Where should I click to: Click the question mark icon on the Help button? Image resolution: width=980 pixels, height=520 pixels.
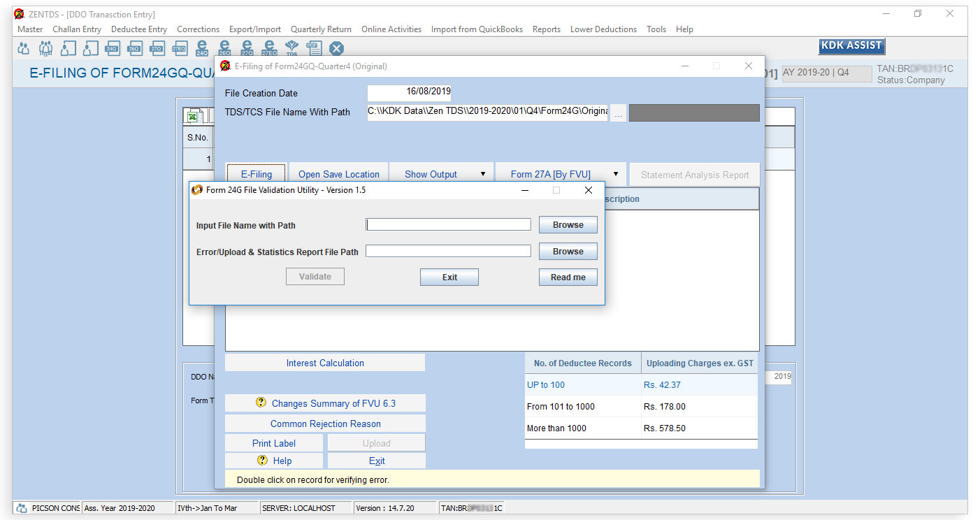[263, 461]
